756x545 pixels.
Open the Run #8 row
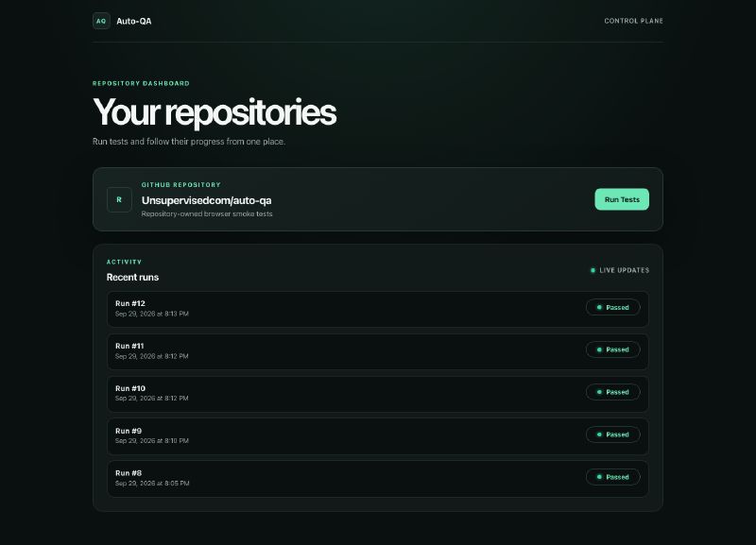(x=377, y=479)
